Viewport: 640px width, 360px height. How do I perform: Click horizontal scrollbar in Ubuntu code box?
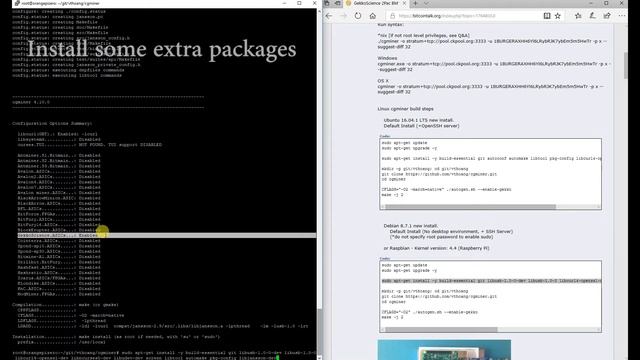(x=470, y=207)
